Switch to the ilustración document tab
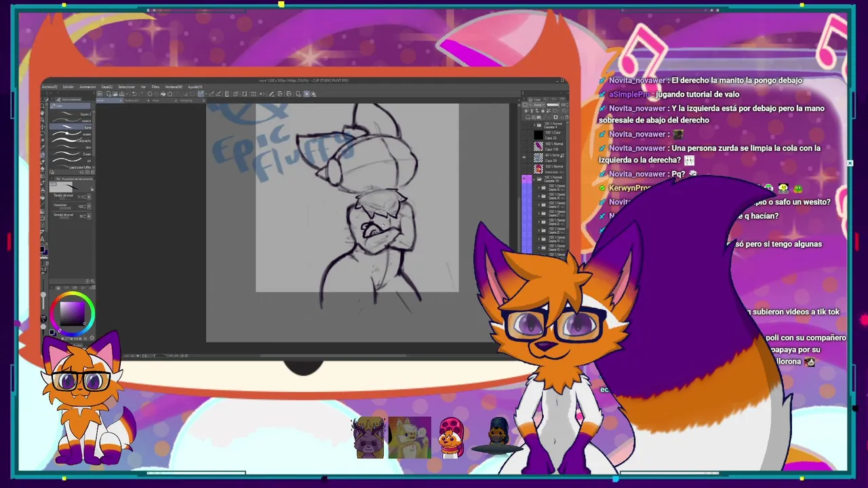This screenshot has height=488, width=868. (135, 100)
